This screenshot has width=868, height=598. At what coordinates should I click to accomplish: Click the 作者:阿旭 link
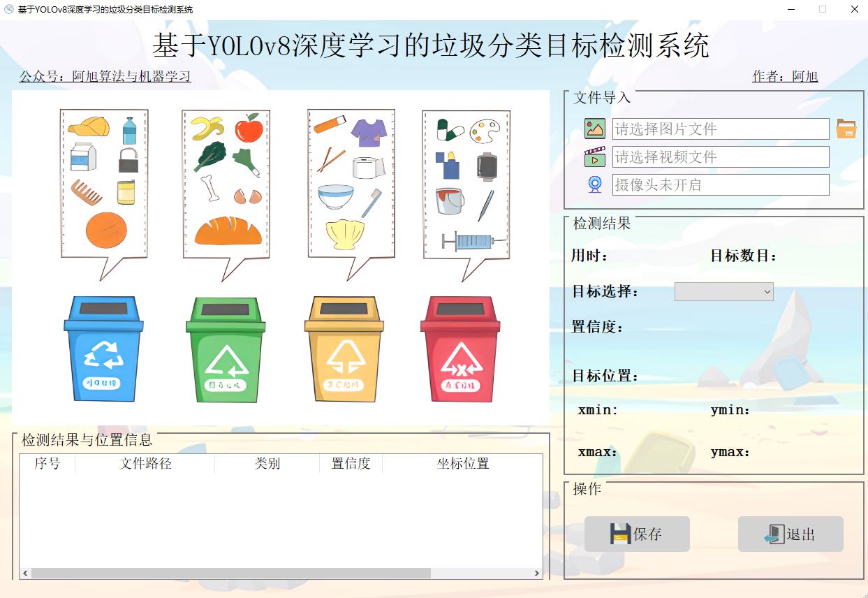click(x=785, y=76)
